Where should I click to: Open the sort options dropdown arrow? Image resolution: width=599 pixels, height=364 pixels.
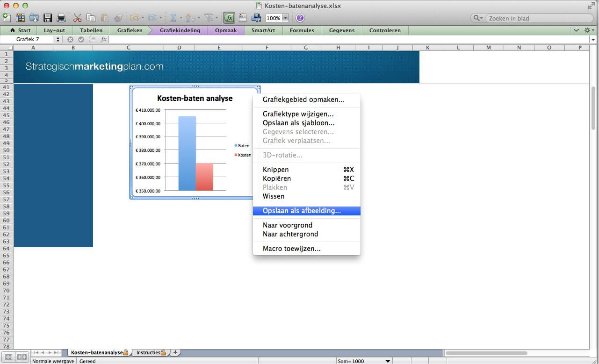coord(198,18)
